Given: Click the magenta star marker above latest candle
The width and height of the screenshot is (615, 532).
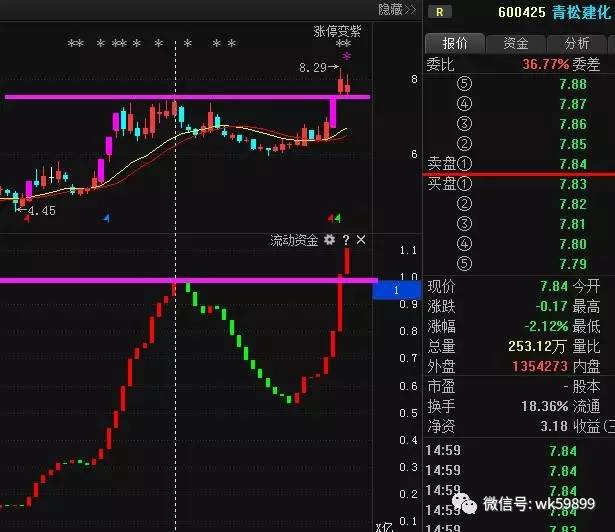Looking at the screenshot, I should point(346,57).
